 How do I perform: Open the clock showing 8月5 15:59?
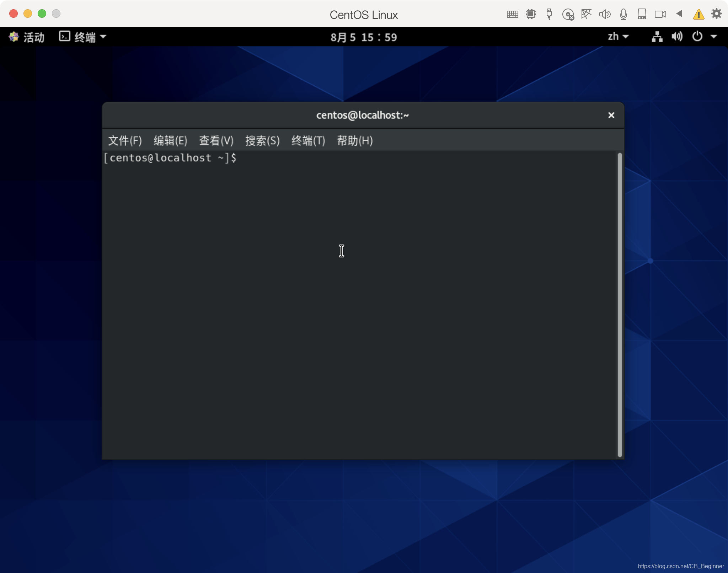pos(364,37)
